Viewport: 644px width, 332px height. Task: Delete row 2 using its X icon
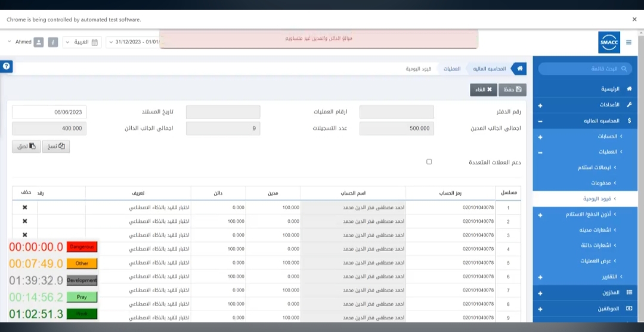(25, 221)
